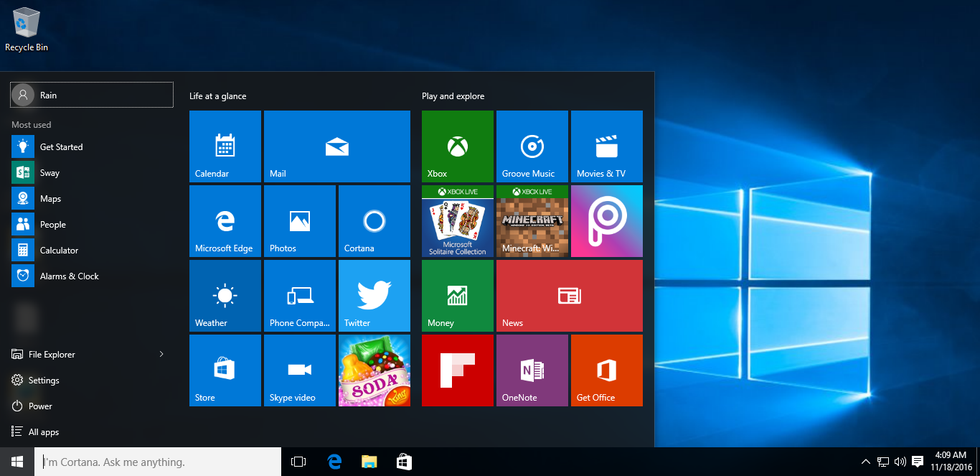The height and width of the screenshot is (476, 980).
Task: Open the Power options
Action: tap(92, 406)
